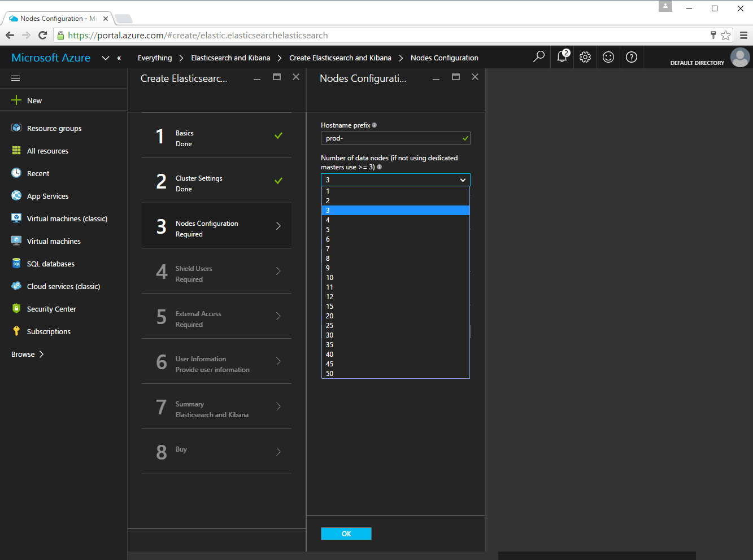753x560 pixels.
Task: Click the Security Center shield icon
Action: point(16,308)
